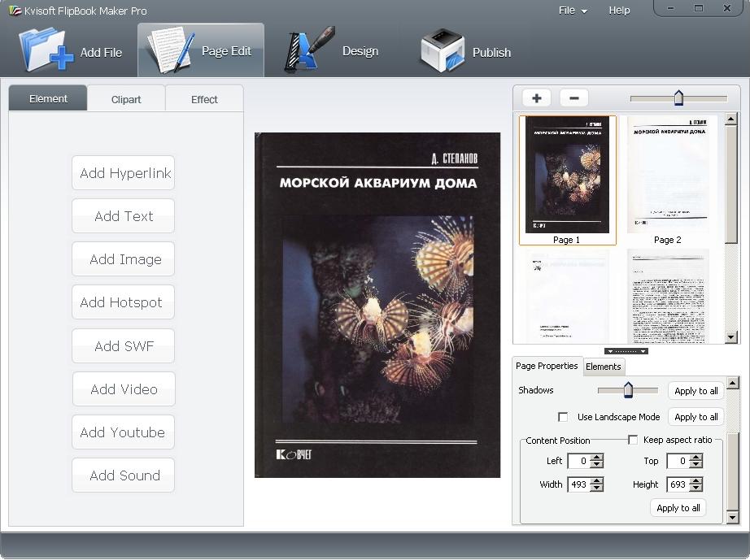Viewport: 750px width, 560px height.
Task: Switch to the Element tab
Action: click(48, 99)
